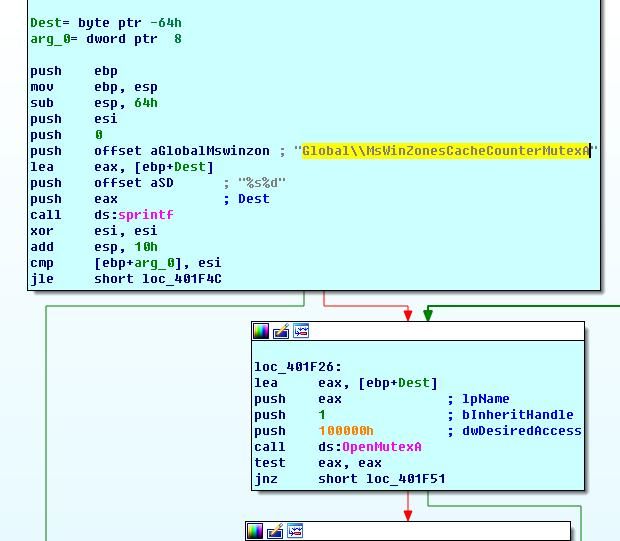This screenshot has height=541, width=620.
Task: Click the loc_401F4C jump target
Action: [182, 279]
